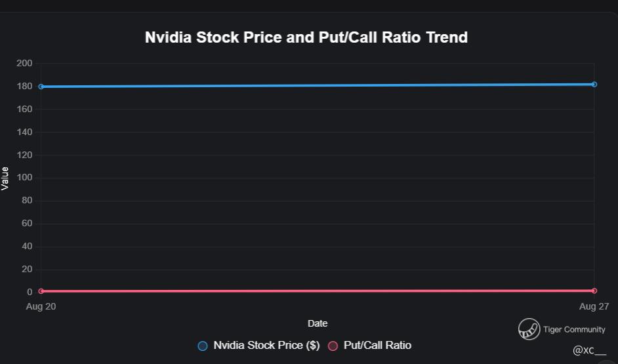Click the chart title text
Image resolution: width=618 pixels, height=364 pixels.
click(x=306, y=37)
